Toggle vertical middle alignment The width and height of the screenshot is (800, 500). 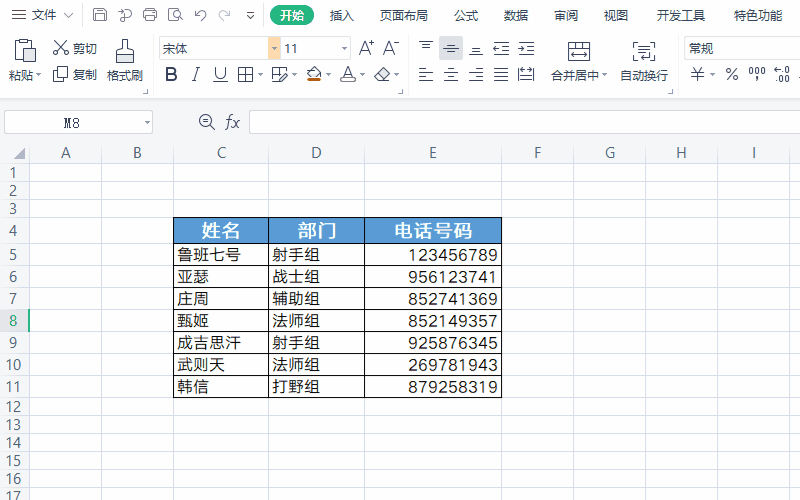point(451,48)
